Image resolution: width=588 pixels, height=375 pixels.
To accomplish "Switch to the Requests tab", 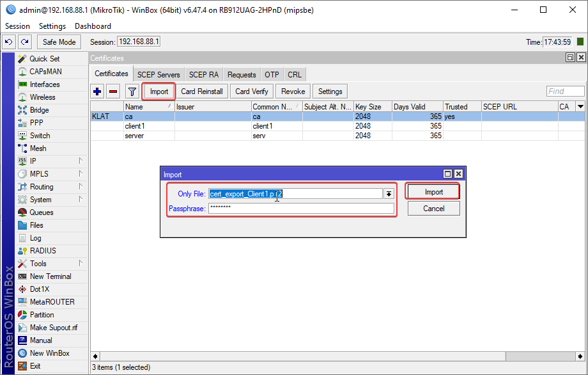I will pos(242,74).
